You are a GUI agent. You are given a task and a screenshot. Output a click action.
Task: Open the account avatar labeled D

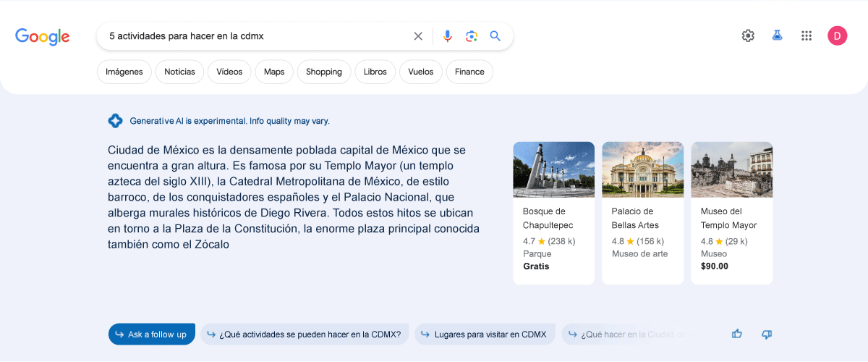838,35
